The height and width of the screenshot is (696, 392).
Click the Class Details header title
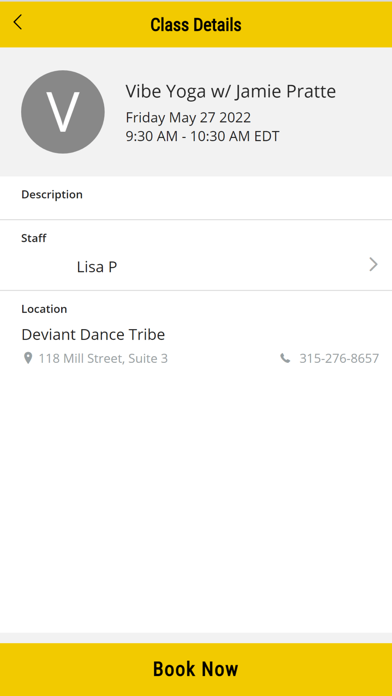point(196,24)
